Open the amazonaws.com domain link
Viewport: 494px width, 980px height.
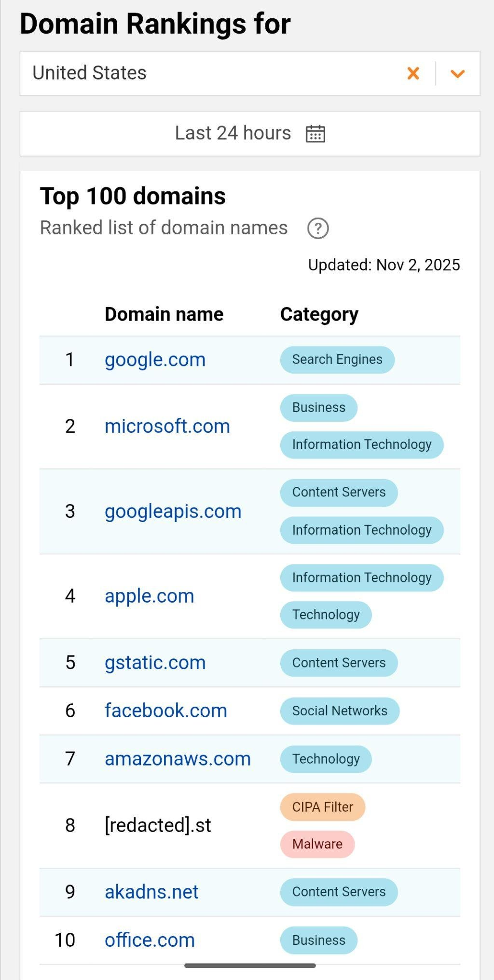(x=178, y=759)
